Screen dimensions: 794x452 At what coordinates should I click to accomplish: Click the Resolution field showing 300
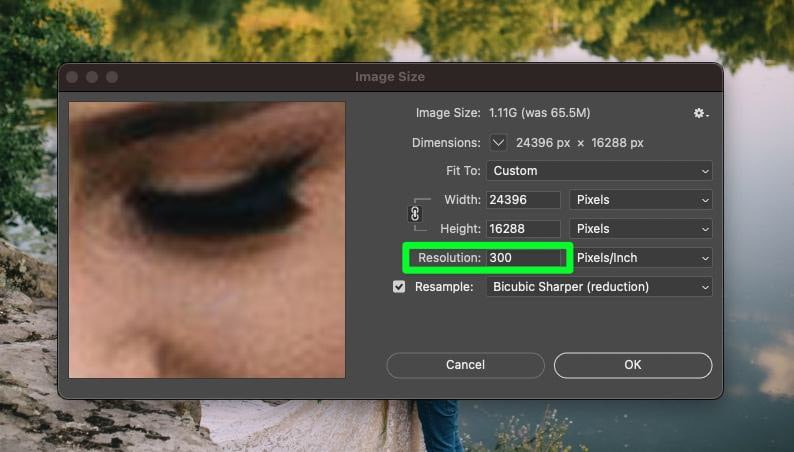tap(523, 258)
